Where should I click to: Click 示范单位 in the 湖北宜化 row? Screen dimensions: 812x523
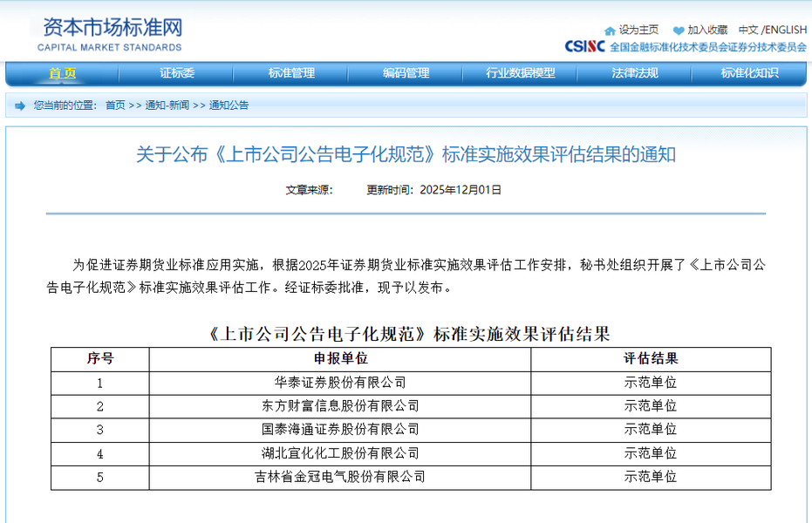(x=651, y=453)
